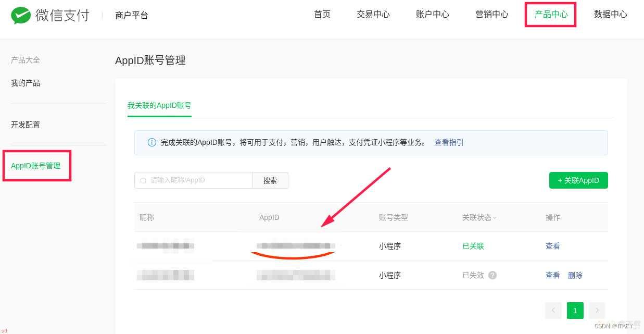Open the 账户中心 menu
Viewport: 644px width, 334px height.
pyautogui.click(x=433, y=15)
